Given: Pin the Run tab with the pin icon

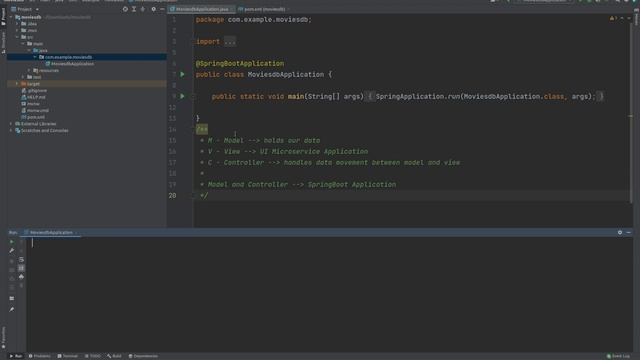Looking at the screenshot, I should pos(12,310).
